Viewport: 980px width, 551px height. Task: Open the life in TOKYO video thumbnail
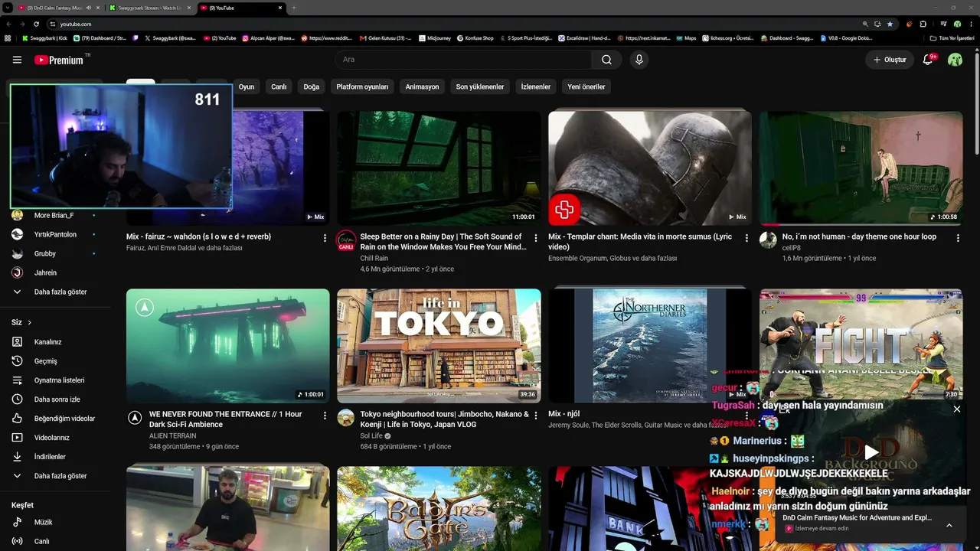439,346
